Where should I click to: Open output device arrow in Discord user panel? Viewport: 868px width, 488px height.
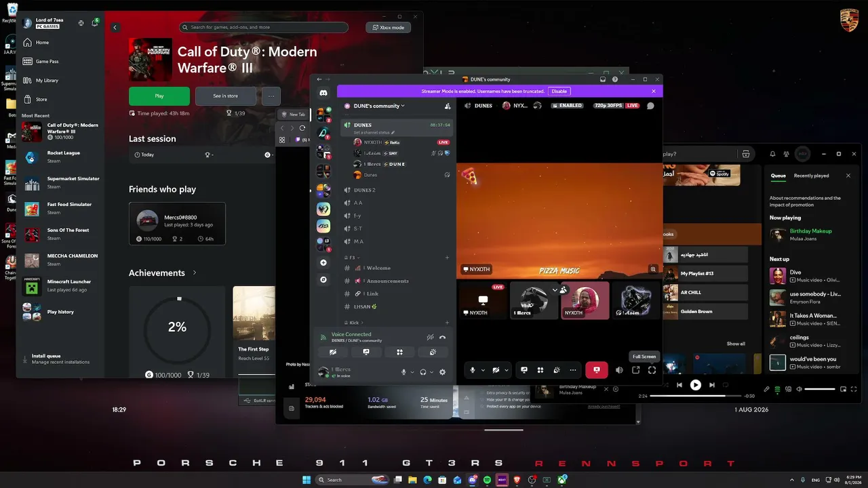point(432,371)
